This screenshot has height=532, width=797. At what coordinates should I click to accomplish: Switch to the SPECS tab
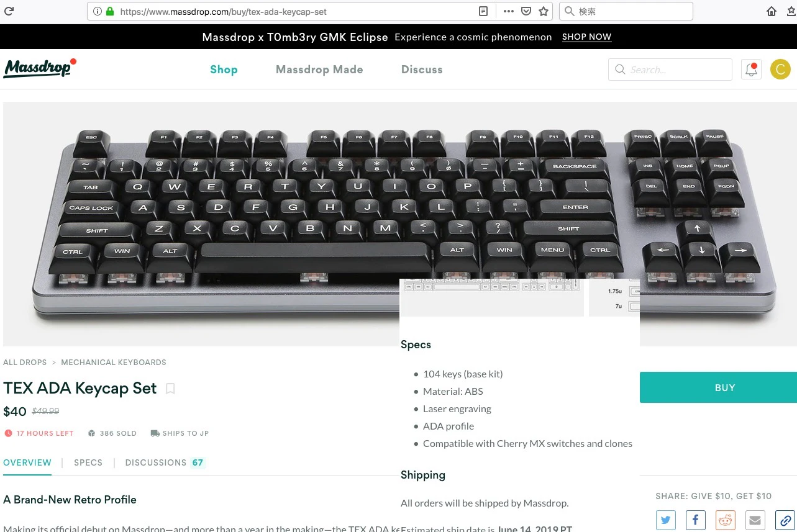(x=88, y=462)
